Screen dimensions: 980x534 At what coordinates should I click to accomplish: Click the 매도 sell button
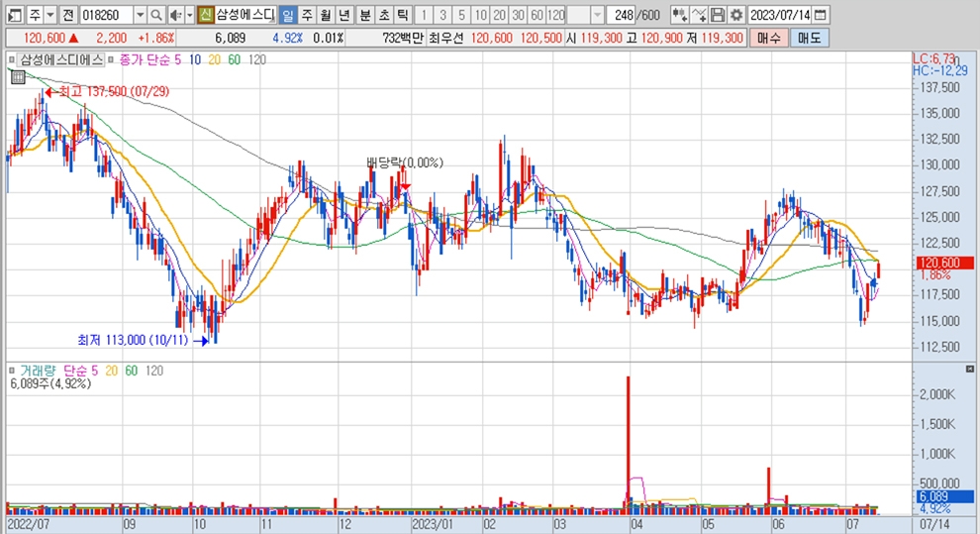[810, 38]
